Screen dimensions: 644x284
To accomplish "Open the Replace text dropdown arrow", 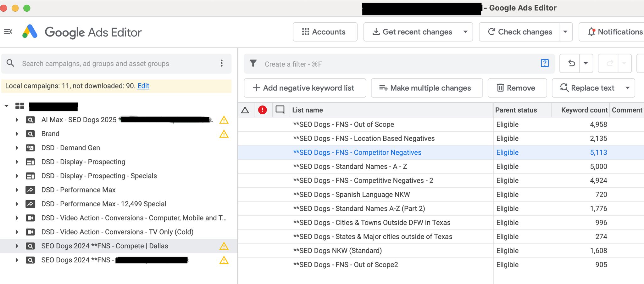I will tap(628, 88).
